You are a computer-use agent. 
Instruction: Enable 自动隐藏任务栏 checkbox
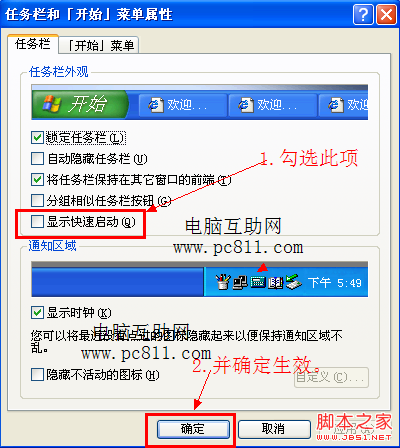[37, 159]
